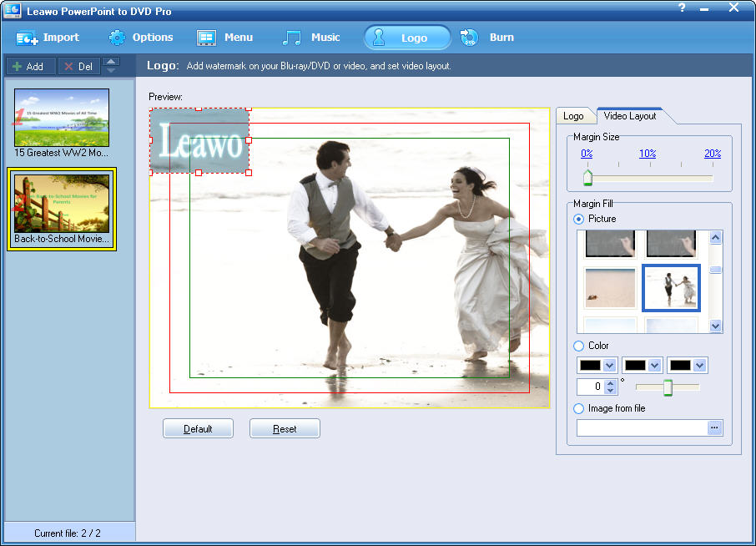Select the Color margin fill option
The width and height of the screenshot is (756, 546).
pos(579,346)
